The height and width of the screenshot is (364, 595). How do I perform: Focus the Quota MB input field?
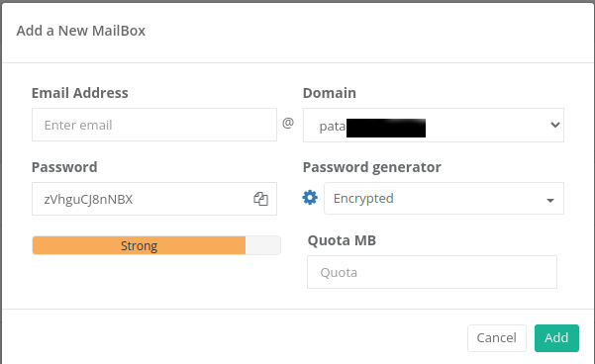click(x=432, y=272)
